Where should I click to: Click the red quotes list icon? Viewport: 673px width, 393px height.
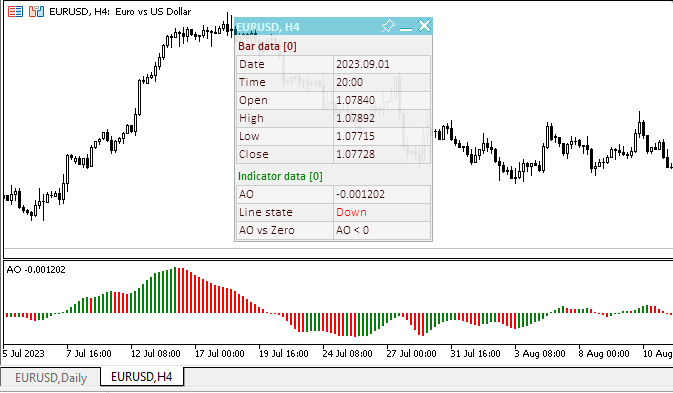coord(15,12)
